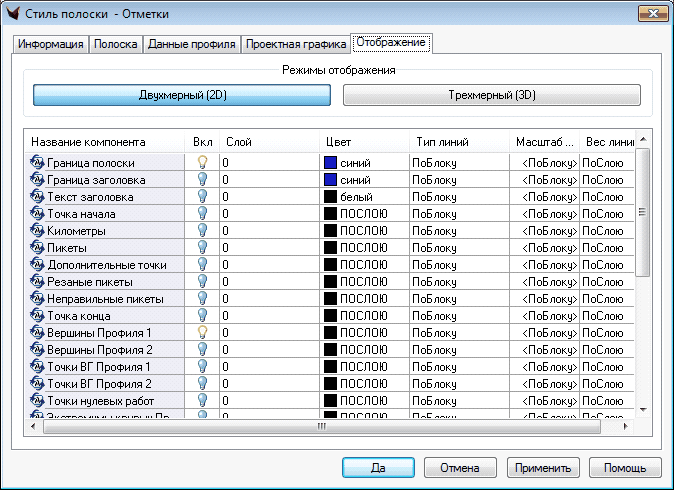
Task: Click the component icon beside Граница полоски
Action: point(38,162)
